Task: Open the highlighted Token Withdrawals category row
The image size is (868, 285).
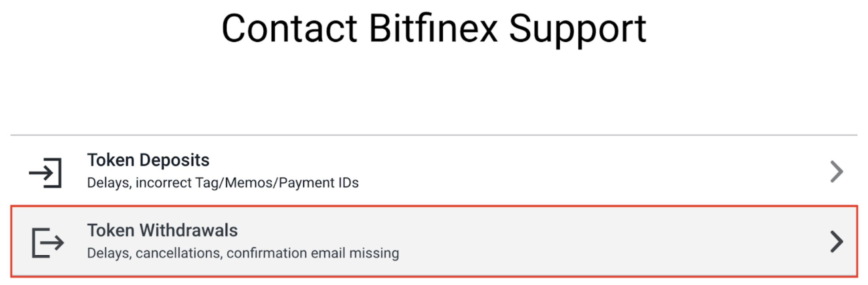Action: pyautogui.click(x=434, y=241)
